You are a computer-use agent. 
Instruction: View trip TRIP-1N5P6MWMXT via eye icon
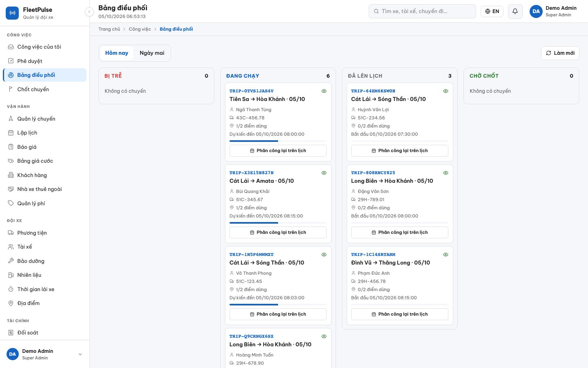[324, 255]
